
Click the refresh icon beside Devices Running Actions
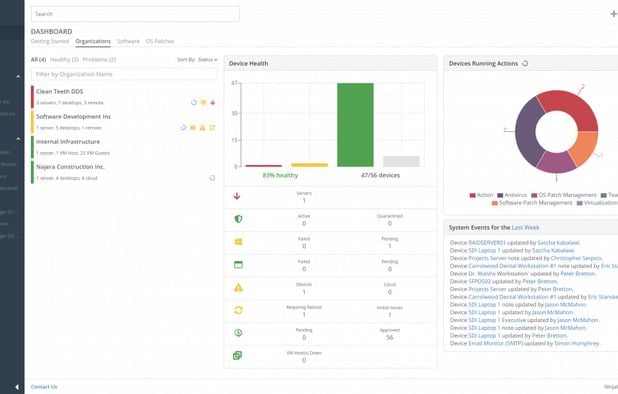tap(525, 63)
